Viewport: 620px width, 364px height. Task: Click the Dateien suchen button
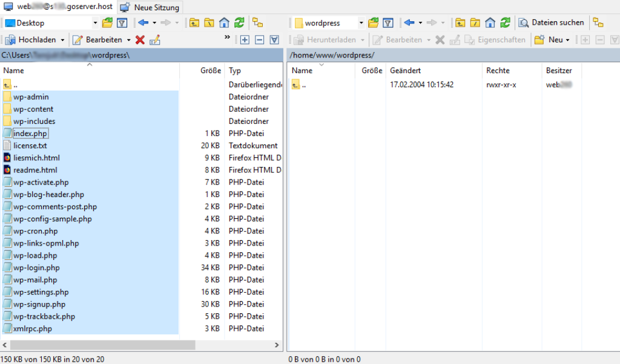point(552,23)
